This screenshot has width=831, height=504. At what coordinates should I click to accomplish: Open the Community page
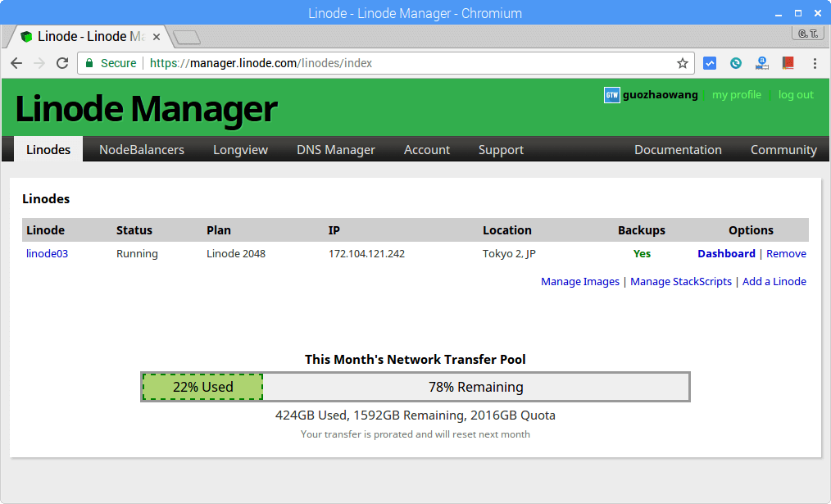[783, 149]
